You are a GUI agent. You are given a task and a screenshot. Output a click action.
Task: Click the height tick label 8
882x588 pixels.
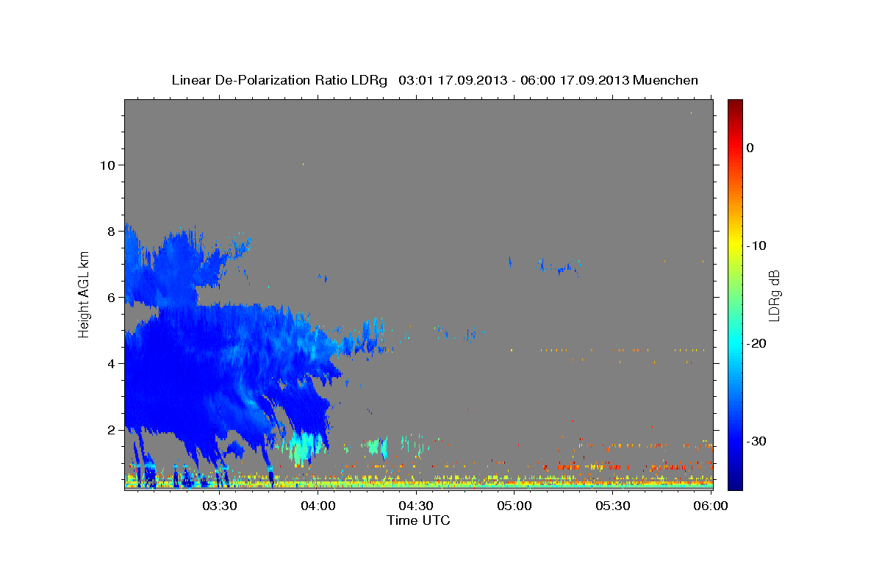[x=112, y=231]
